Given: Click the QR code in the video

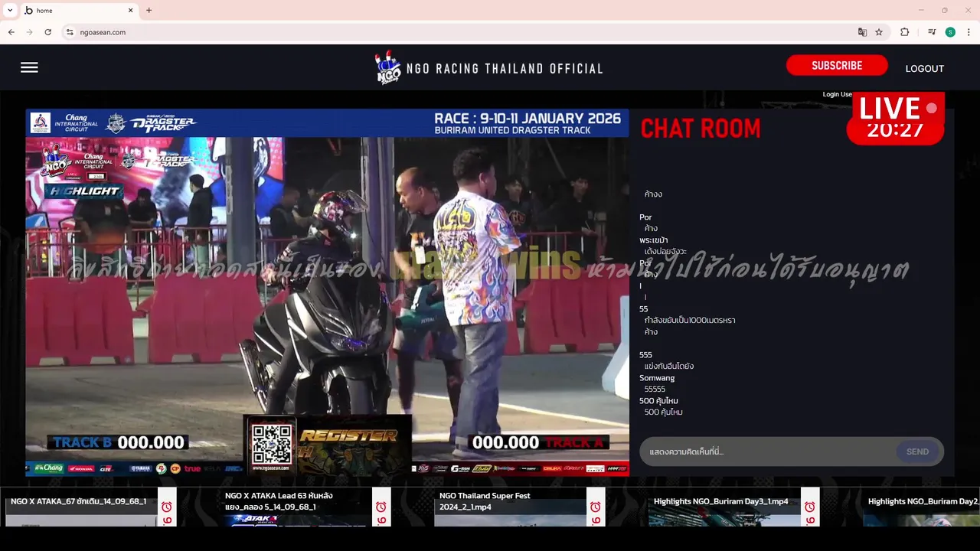Looking at the screenshot, I should [272, 444].
